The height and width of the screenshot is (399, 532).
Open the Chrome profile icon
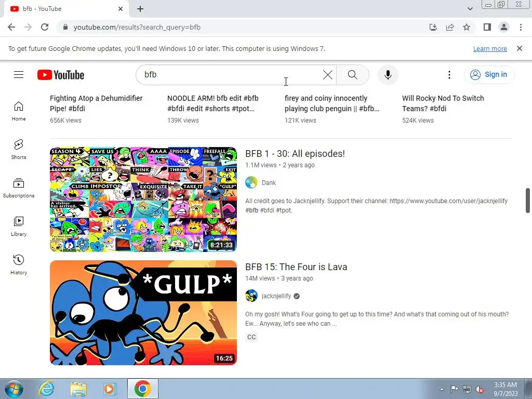coord(504,27)
